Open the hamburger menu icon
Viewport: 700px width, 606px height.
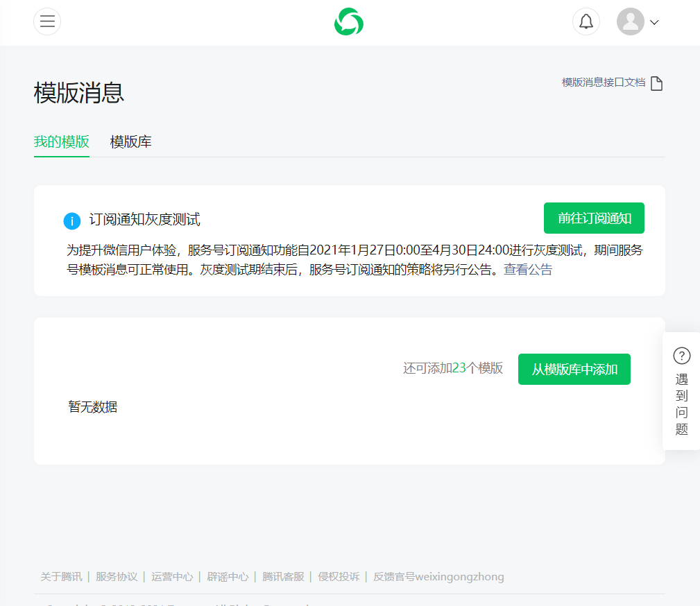coord(47,21)
